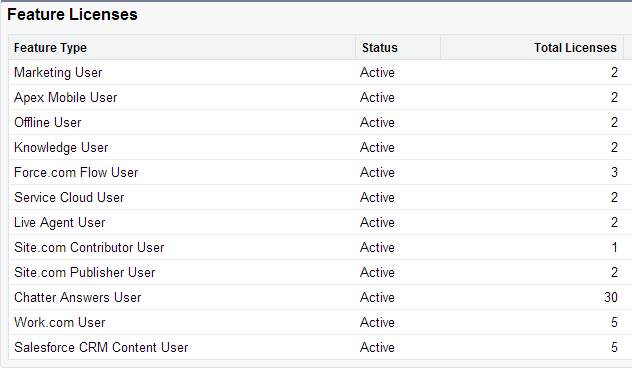Select Active status for Service Cloud User
This screenshot has height=368, width=632.
(377, 198)
